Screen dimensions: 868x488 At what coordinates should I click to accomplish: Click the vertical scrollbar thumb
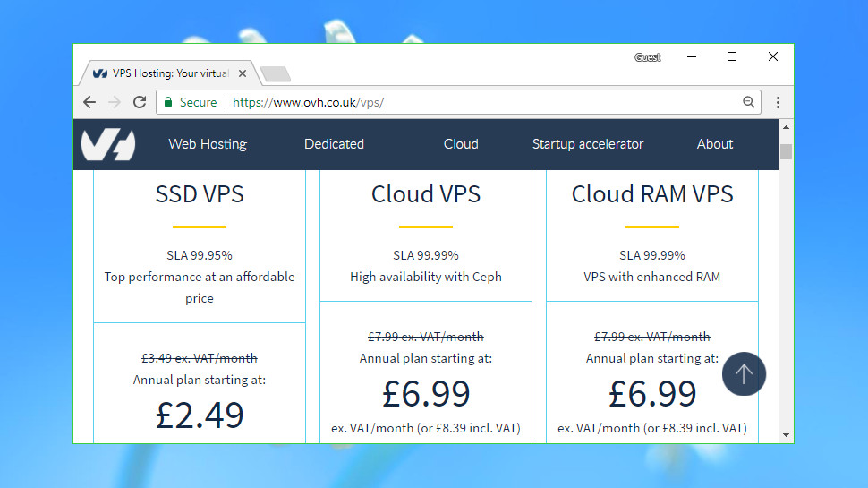[786, 152]
